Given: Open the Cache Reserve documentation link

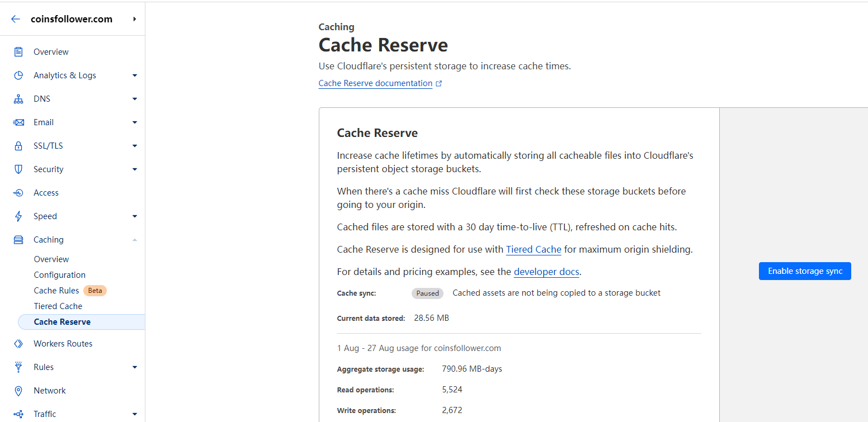Looking at the screenshot, I should 375,83.
